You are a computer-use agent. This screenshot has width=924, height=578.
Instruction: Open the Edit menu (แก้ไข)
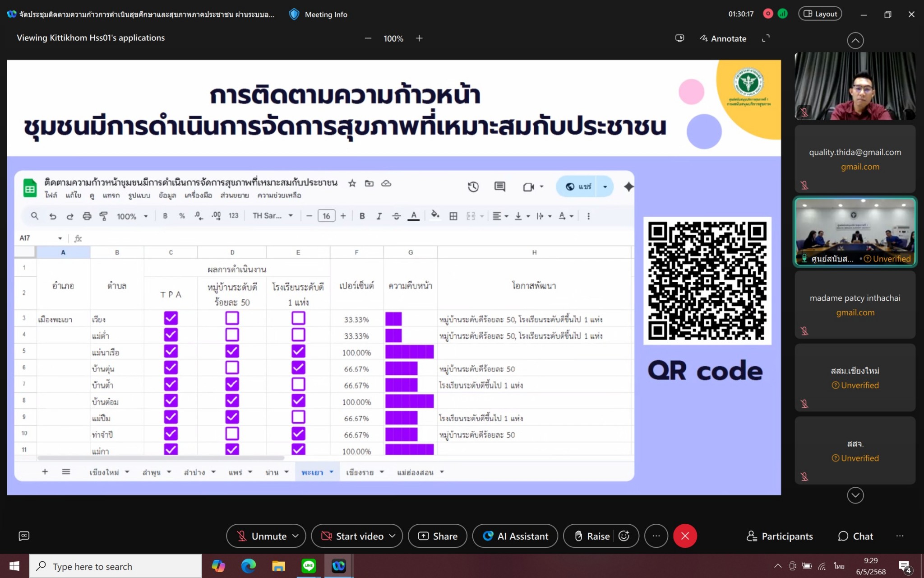click(x=73, y=195)
